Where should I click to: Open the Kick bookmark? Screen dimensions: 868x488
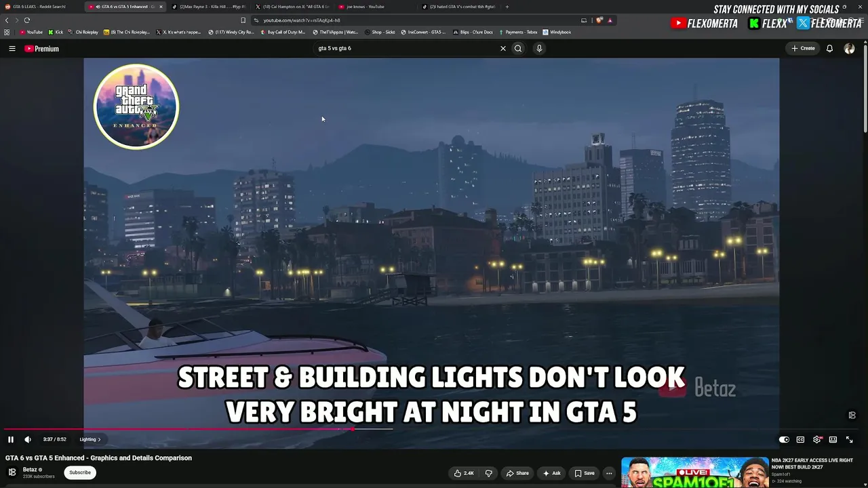56,32
